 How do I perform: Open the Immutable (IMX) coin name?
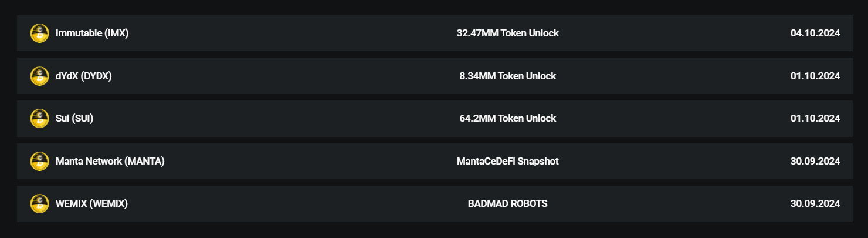point(92,33)
